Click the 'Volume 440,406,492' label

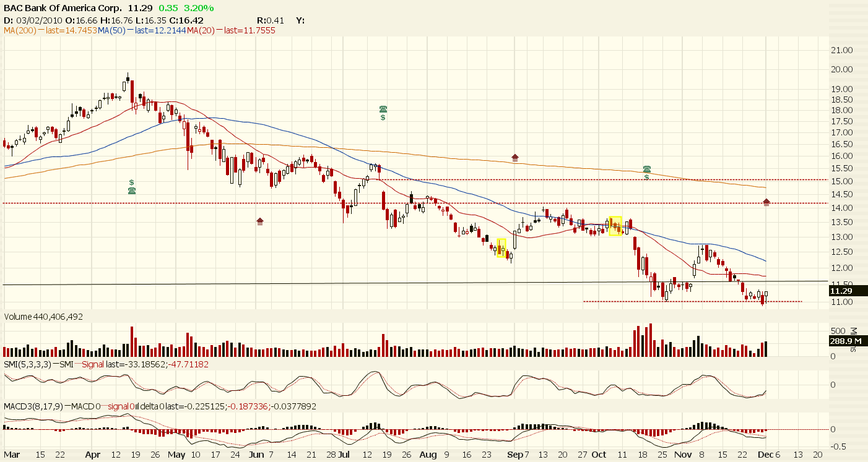point(43,317)
